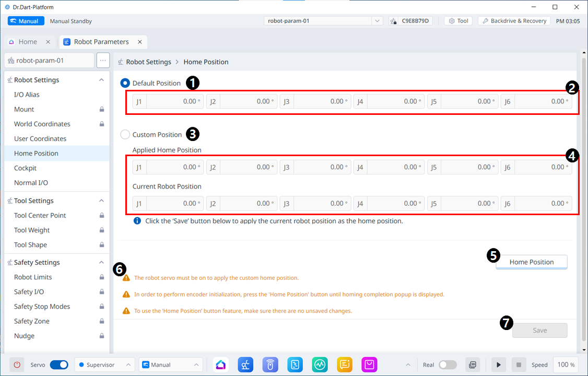Image resolution: width=588 pixels, height=376 pixels.
Task: Toggle the Servo switch off
Action: coord(59,365)
